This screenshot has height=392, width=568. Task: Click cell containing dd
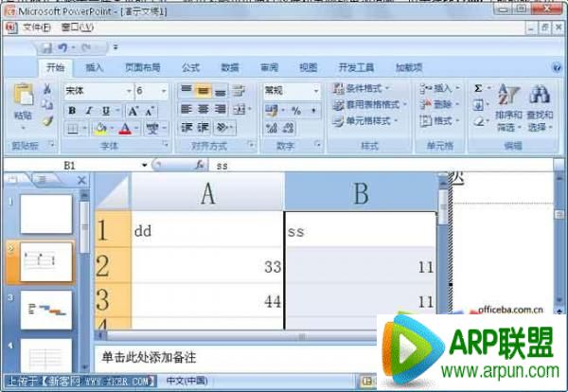point(207,230)
